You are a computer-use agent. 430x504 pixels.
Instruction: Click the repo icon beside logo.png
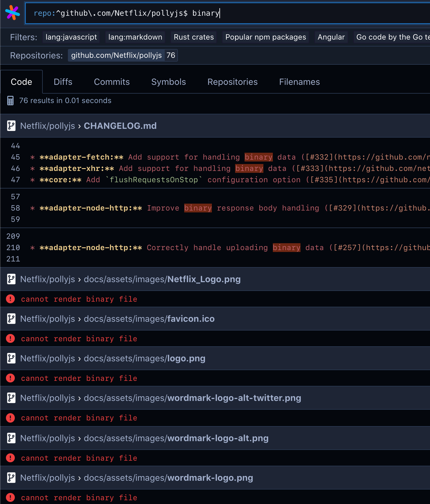tap(11, 358)
